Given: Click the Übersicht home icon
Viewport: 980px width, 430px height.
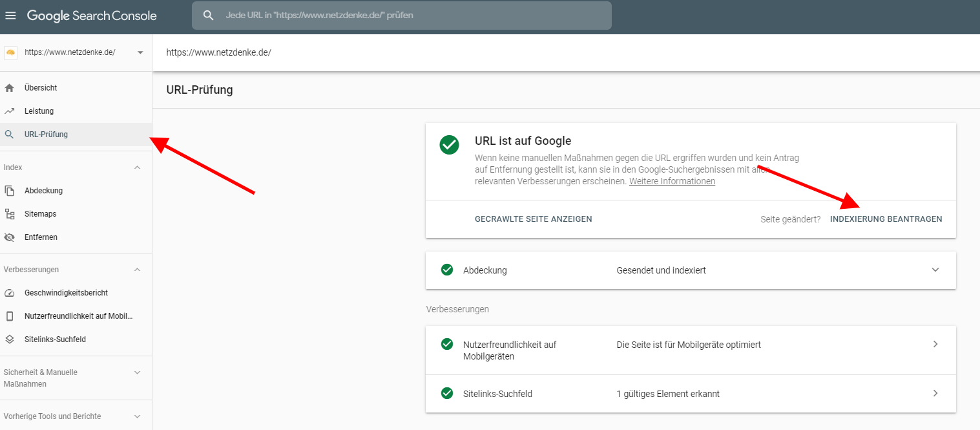Looking at the screenshot, I should pos(9,88).
